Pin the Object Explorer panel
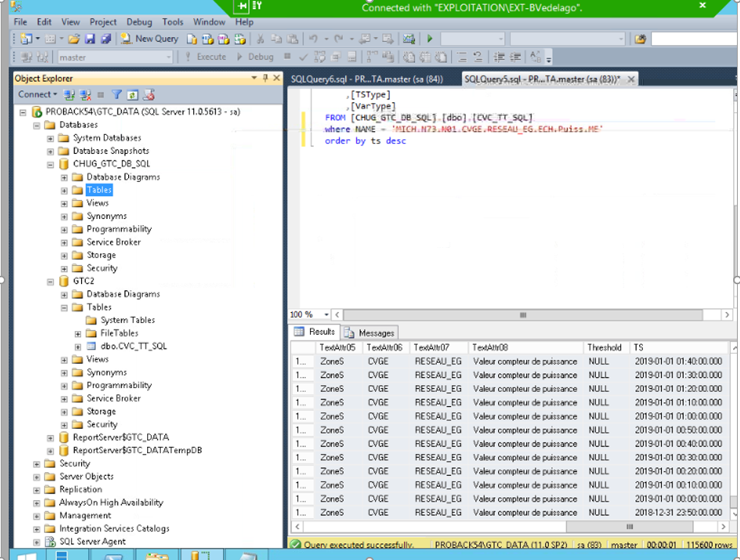Viewport: 740px width, 560px height. (x=265, y=78)
